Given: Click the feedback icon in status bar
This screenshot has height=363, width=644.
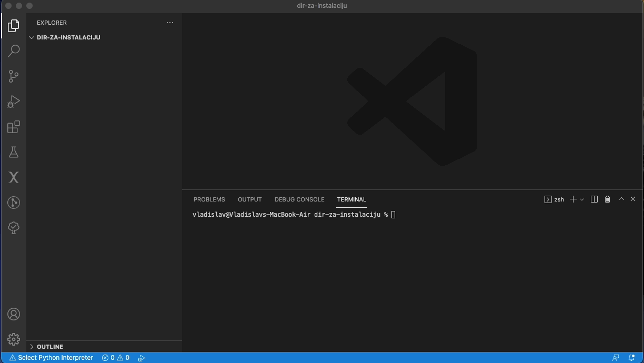Looking at the screenshot, I should click(616, 358).
